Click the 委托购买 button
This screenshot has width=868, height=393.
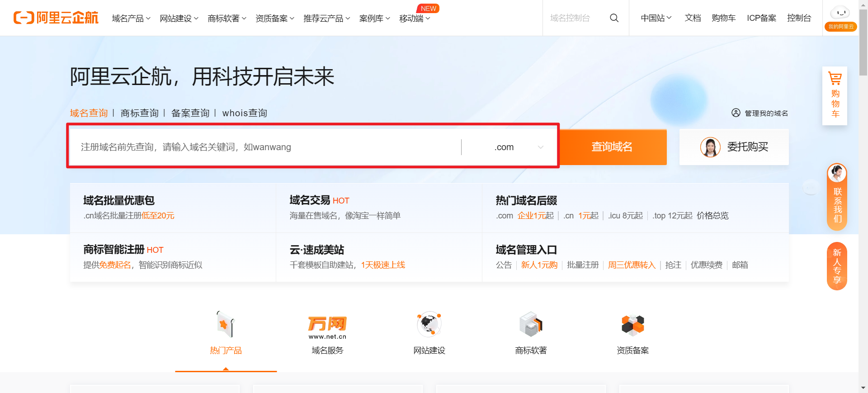point(734,147)
